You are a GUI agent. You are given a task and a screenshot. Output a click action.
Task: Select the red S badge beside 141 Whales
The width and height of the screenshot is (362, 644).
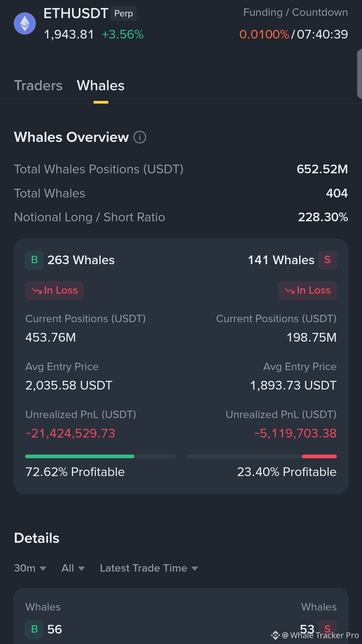[x=327, y=260]
